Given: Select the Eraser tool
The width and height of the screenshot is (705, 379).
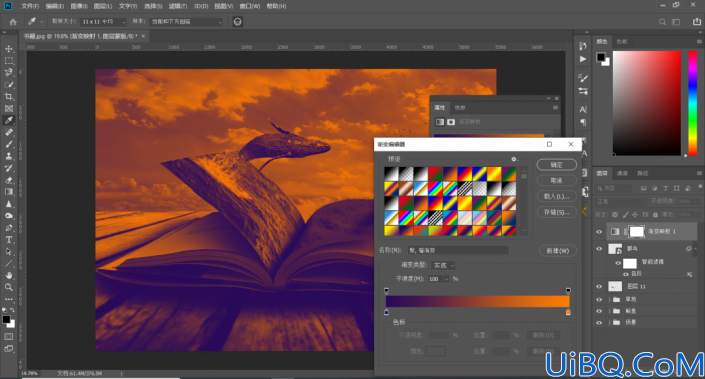Looking at the screenshot, I should 9,180.
